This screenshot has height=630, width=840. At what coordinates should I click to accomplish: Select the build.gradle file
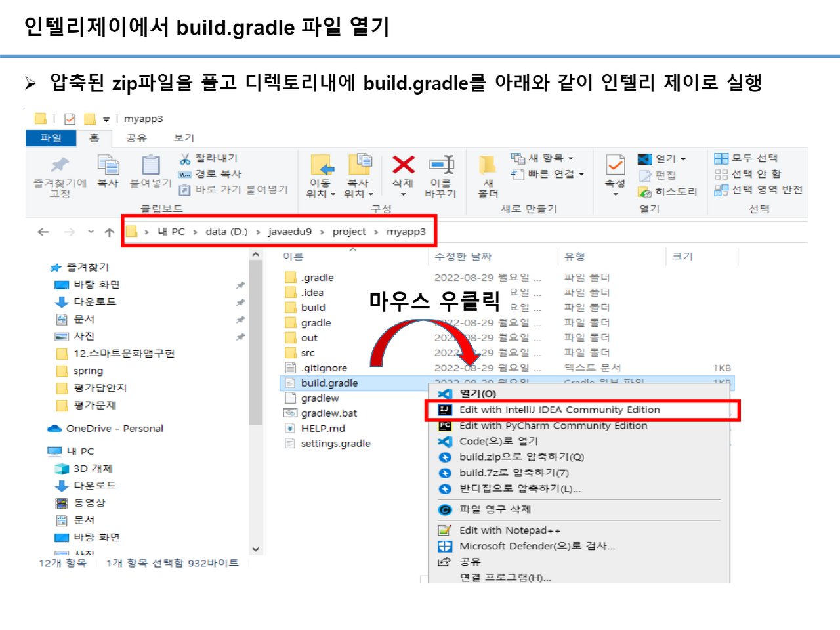click(x=329, y=383)
